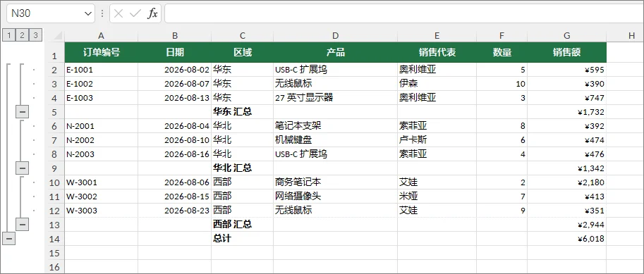Viewport: 644px width, 274px height.
Task: Select the 华北 汇总 cell
Action: 243,168
